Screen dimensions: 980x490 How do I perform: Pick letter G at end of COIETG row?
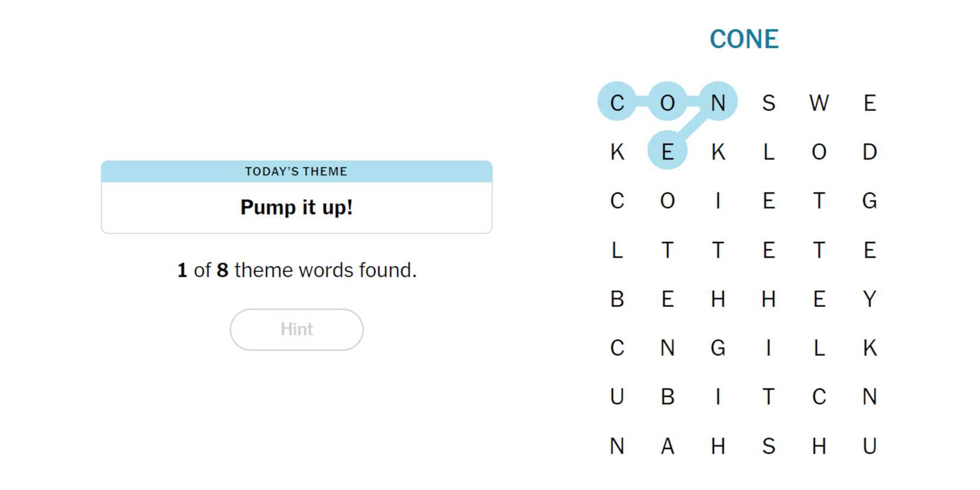(870, 201)
